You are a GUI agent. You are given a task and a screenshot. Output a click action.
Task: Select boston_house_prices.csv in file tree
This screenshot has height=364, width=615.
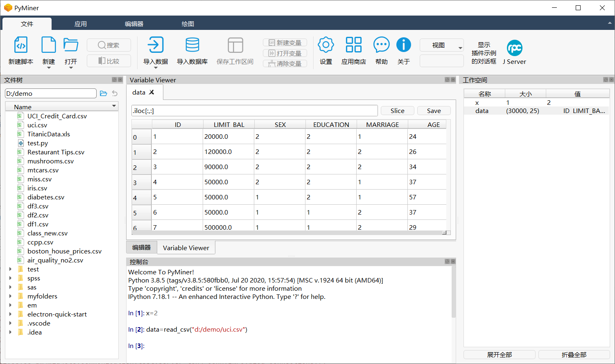(64, 251)
